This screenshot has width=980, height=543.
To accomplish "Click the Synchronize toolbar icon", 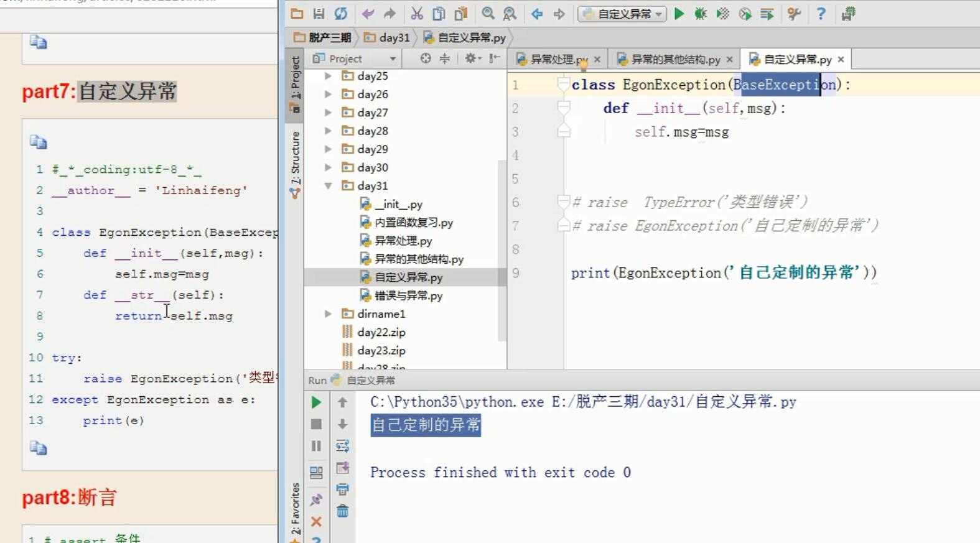I will pos(340,13).
